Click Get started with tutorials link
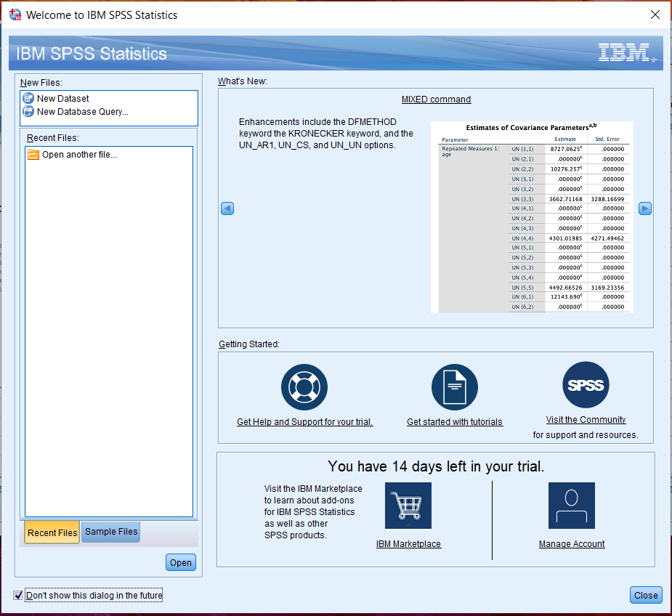Screen dimensions: 672x616 [x=454, y=420]
